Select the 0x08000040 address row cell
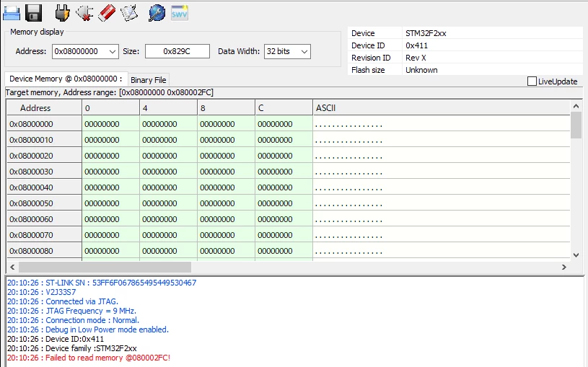Screen dimensions: 588x367 (44, 187)
